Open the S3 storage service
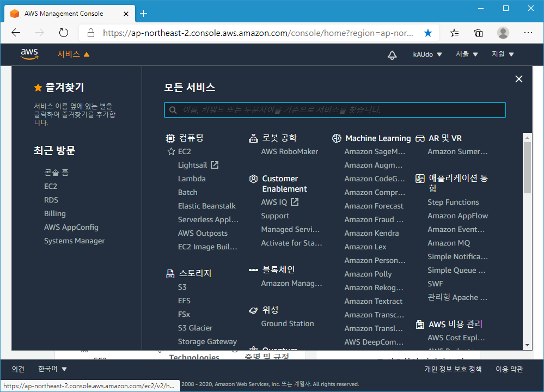 pyautogui.click(x=182, y=287)
